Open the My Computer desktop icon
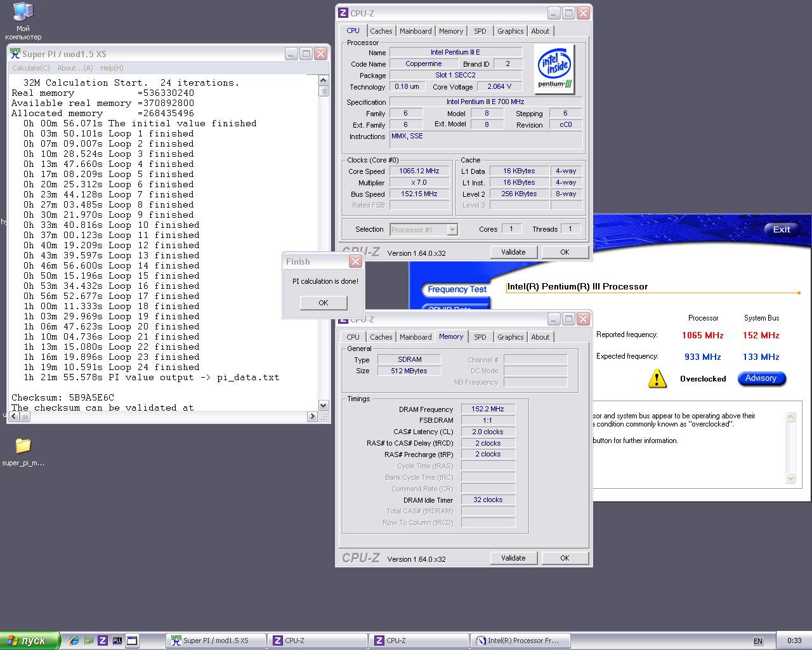The image size is (812, 650). pos(23,21)
